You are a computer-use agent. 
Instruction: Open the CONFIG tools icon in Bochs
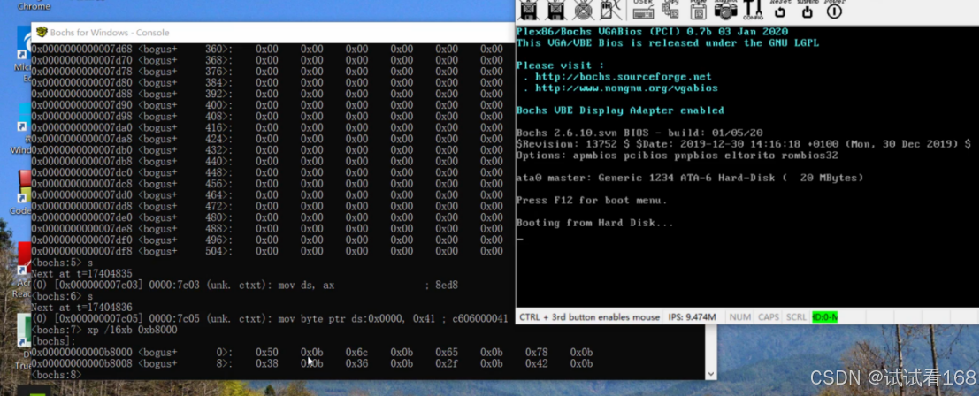point(753,10)
